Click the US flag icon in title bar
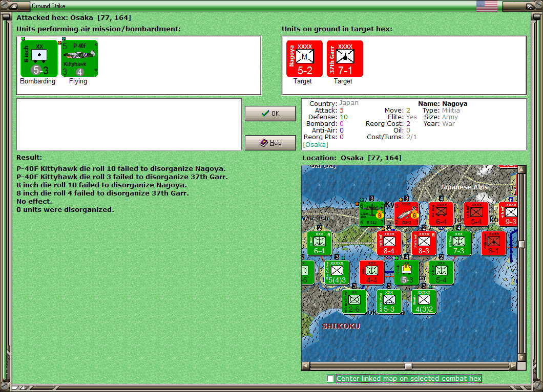Viewport: 543px width, 392px height. click(x=487, y=6)
